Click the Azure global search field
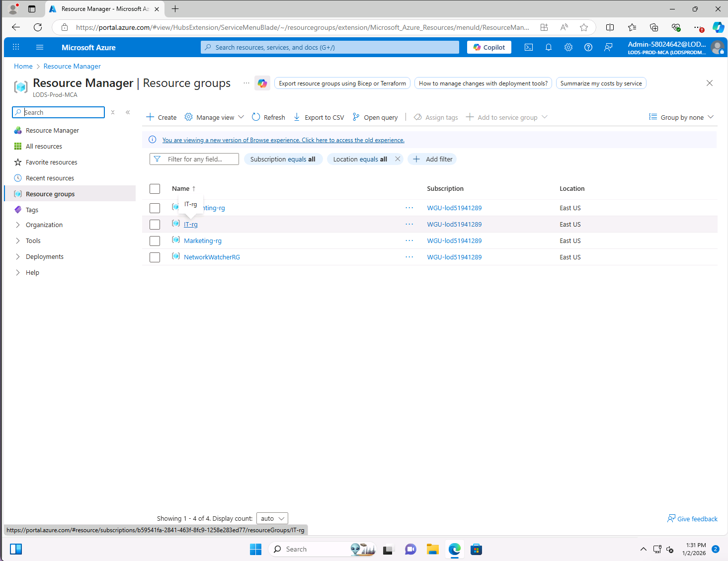Screen dimensions: 728x561 tap(330, 47)
